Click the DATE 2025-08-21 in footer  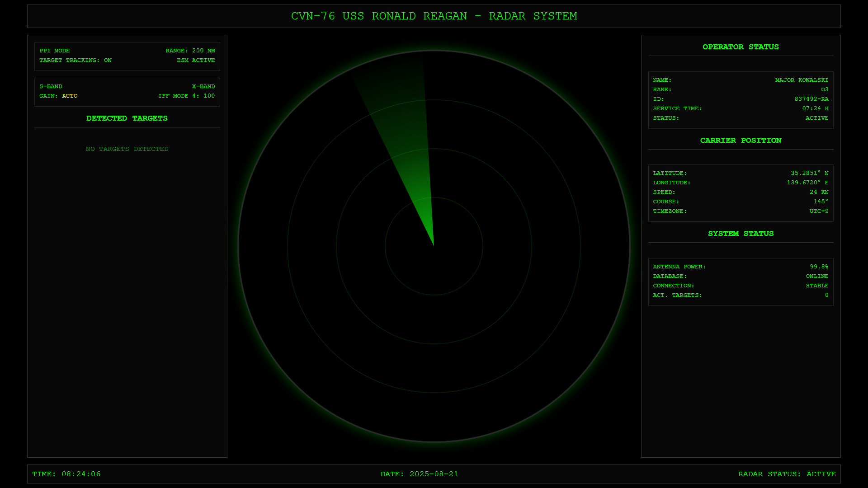[420, 474]
